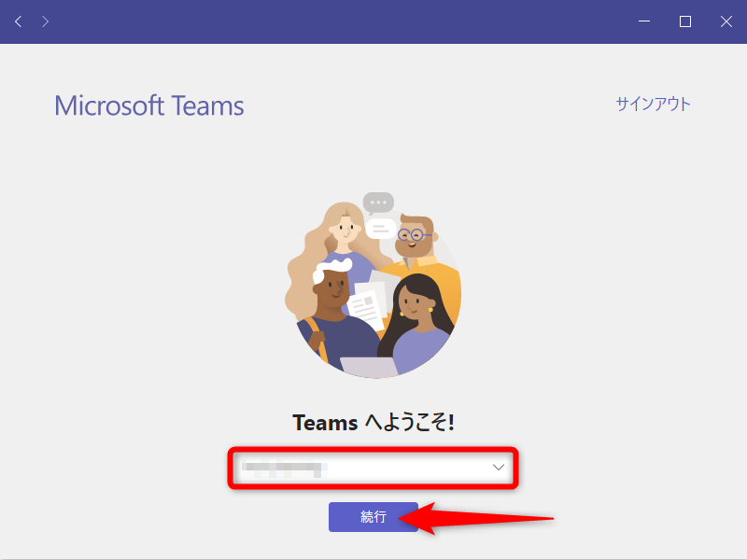Click the サインアウト sign-out link
747x560 pixels.
(x=653, y=105)
